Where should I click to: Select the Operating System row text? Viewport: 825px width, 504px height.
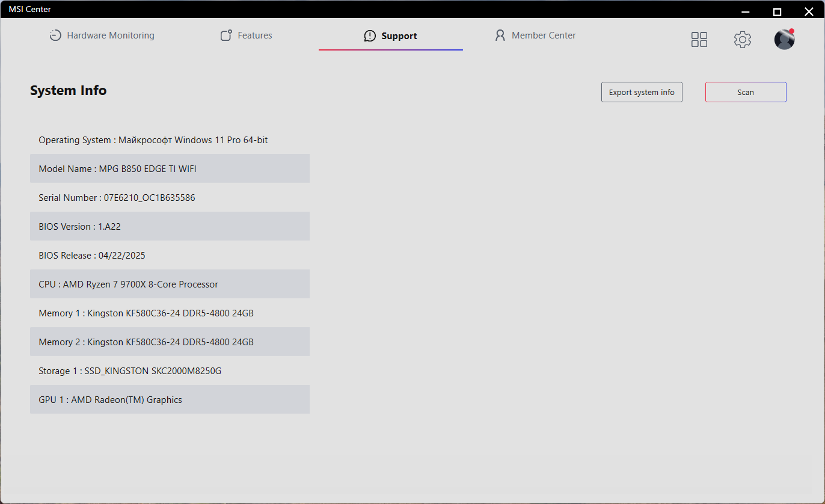[x=153, y=140]
